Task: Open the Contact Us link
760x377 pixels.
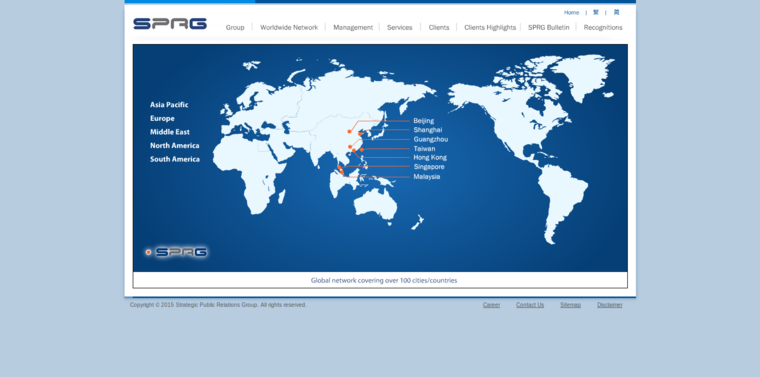Action: (530, 305)
